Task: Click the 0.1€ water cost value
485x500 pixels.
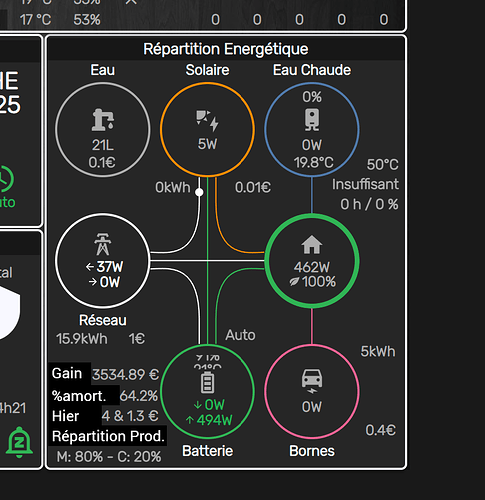Action: tap(102, 162)
